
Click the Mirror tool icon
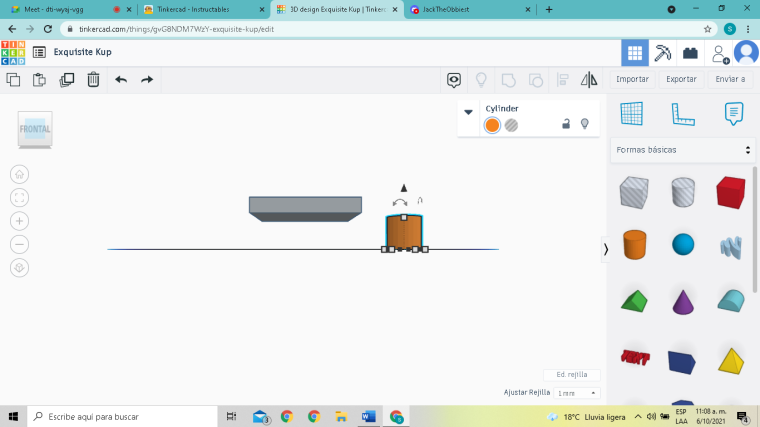click(x=589, y=80)
